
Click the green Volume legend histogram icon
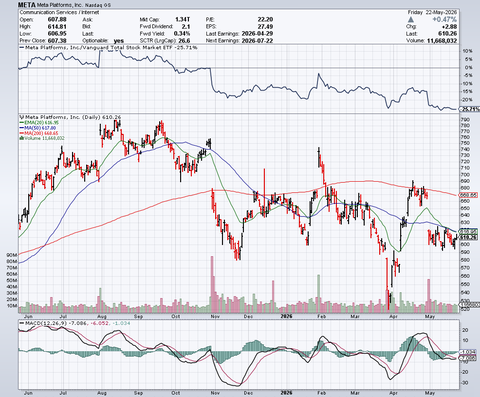[x=22, y=138]
